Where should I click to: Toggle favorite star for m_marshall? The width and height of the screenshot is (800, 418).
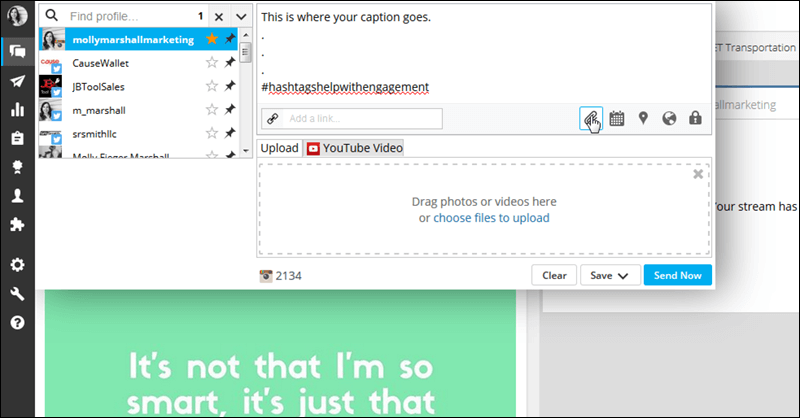(212, 109)
